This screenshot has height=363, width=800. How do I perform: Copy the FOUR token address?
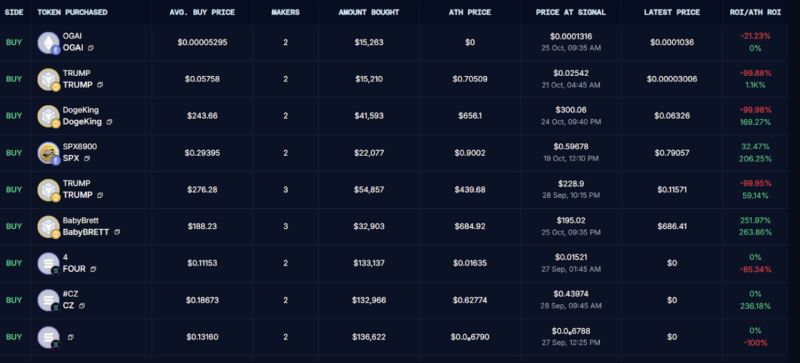93,269
